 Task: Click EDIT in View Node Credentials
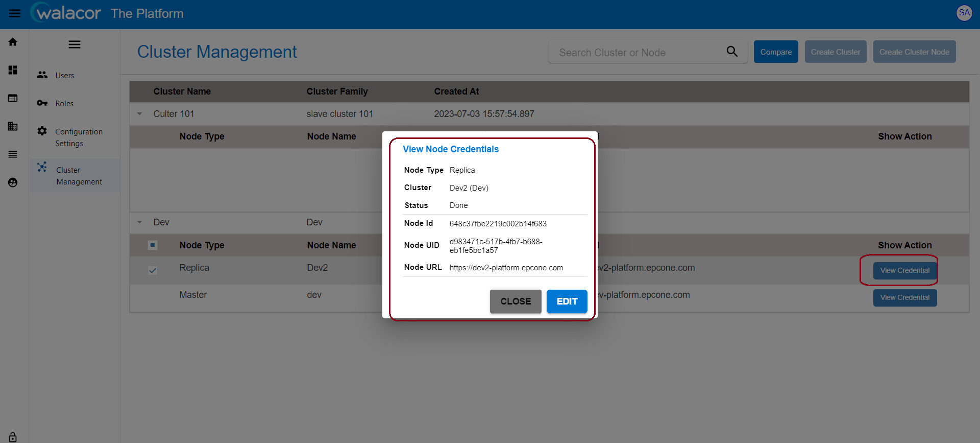(567, 301)
